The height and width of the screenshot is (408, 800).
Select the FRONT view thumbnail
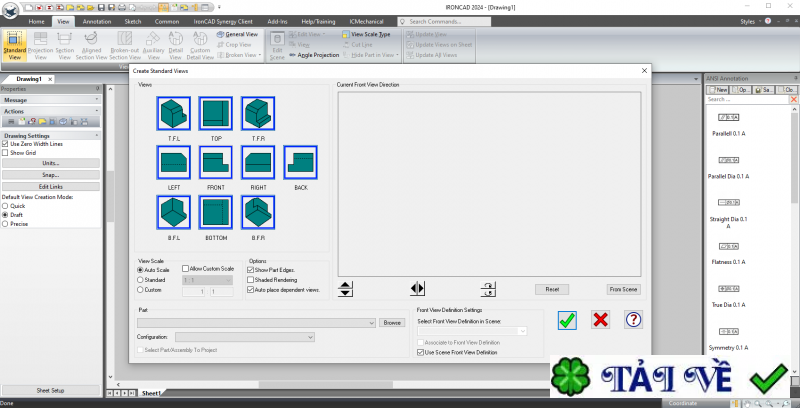(x=216, y=162)
